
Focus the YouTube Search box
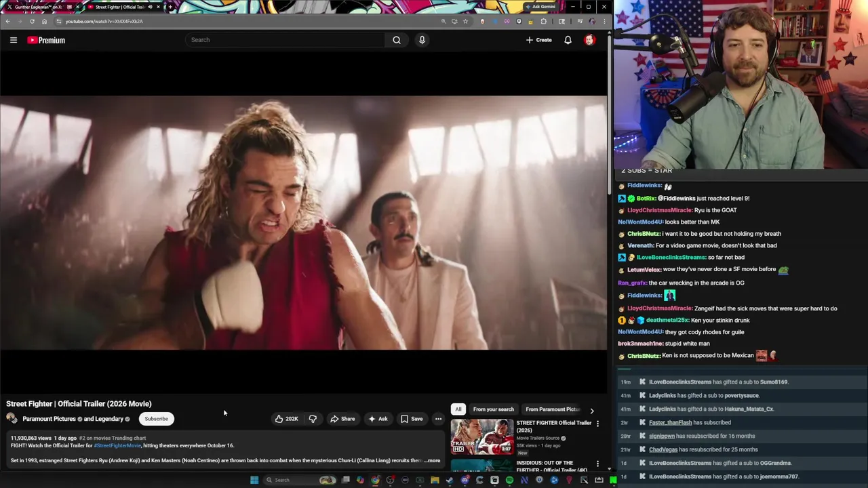[x=285, y=40]
